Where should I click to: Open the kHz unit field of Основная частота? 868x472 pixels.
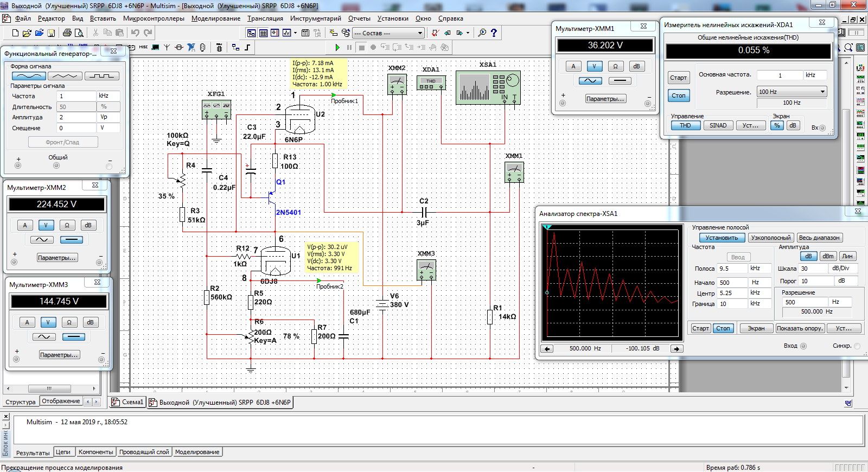[x=815, y=75]
